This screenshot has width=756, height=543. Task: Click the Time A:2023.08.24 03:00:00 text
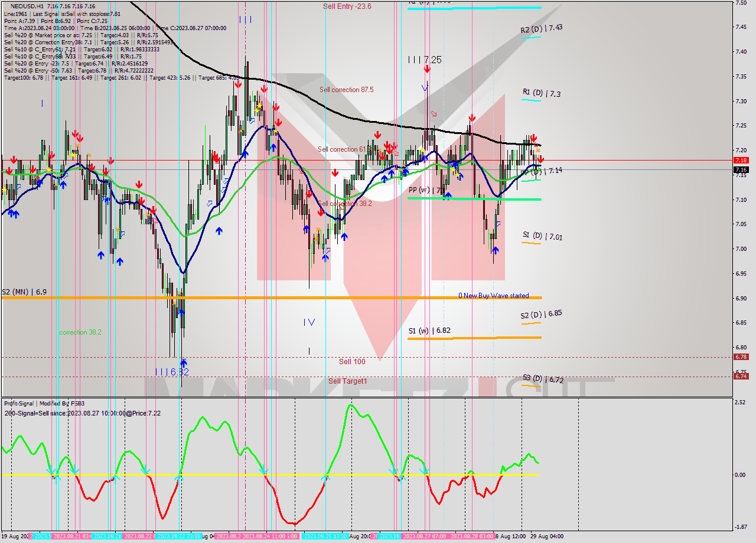[x=40, y=28]
